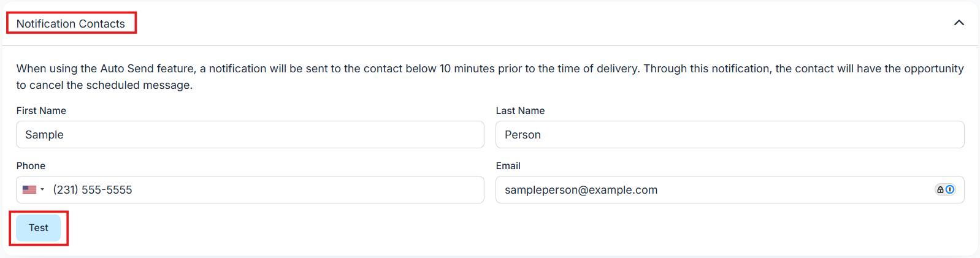
Task: Click the "(231) 555-5555" phone number text
Action: click(93, 190)
